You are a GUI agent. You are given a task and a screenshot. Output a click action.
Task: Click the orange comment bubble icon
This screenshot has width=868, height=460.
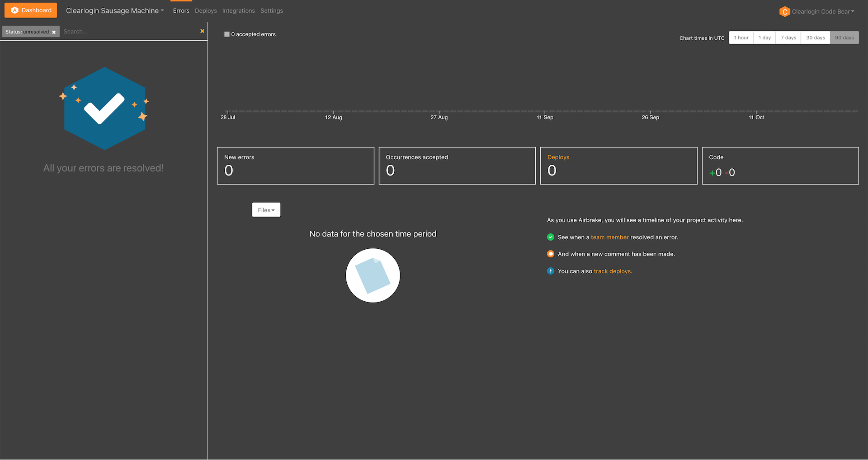(550, 254)
